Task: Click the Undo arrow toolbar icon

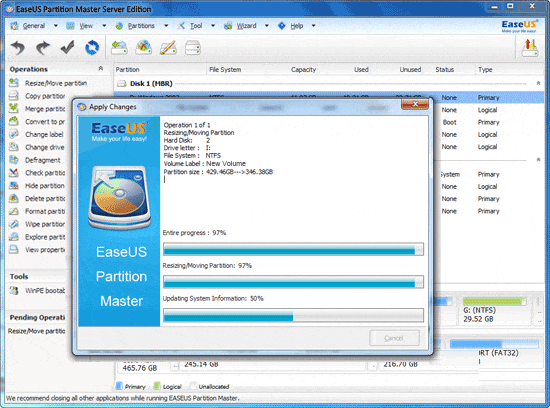Action: tap(18, 48)
